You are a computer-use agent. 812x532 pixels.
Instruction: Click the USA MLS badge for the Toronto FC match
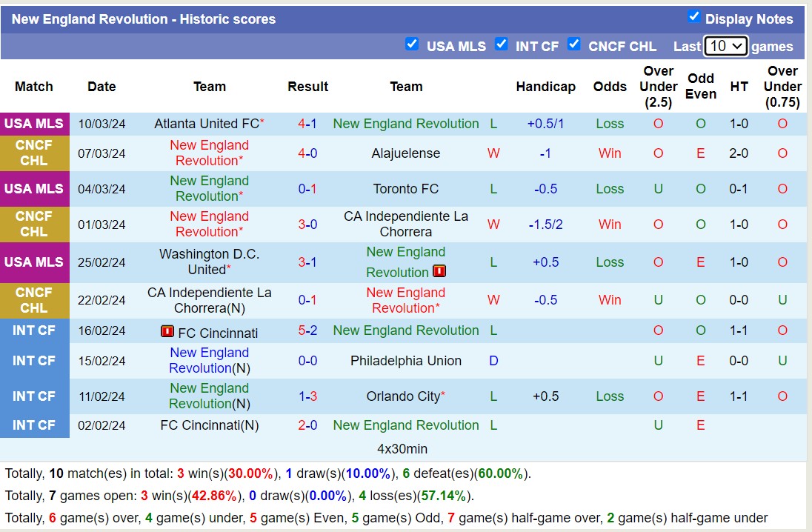(x=34, y=188)
